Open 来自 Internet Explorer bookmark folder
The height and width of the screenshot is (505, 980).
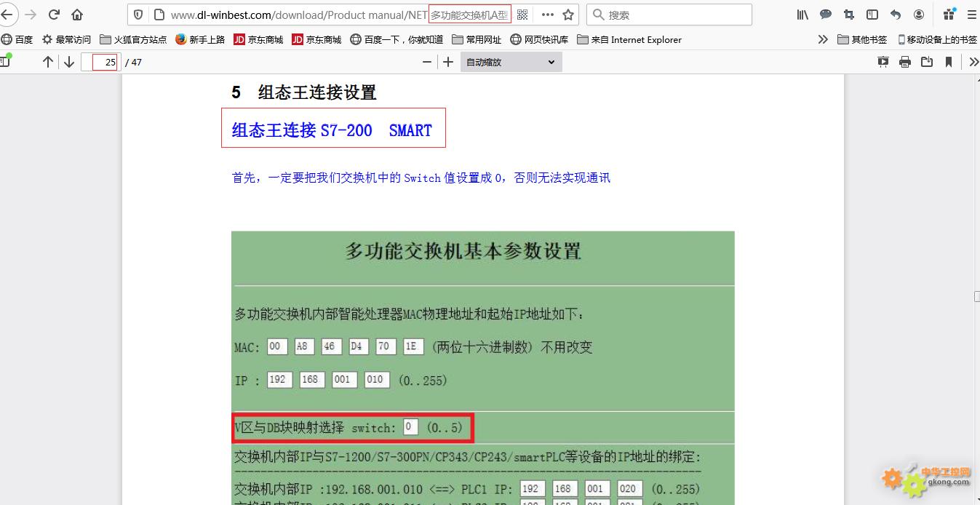coord(629,39)
